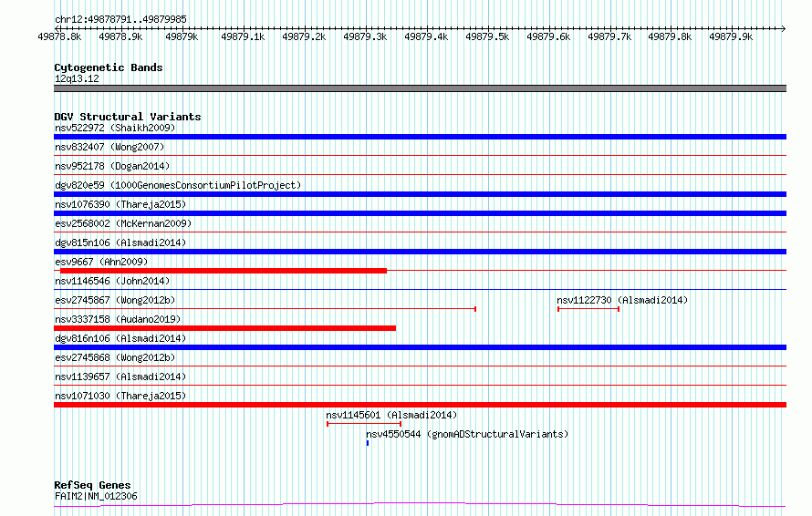The image size is (812, 516).
Task: Open dgv820e59 1000GenomesConsortiumPilotProject label
Action: [x=178, y=185]
